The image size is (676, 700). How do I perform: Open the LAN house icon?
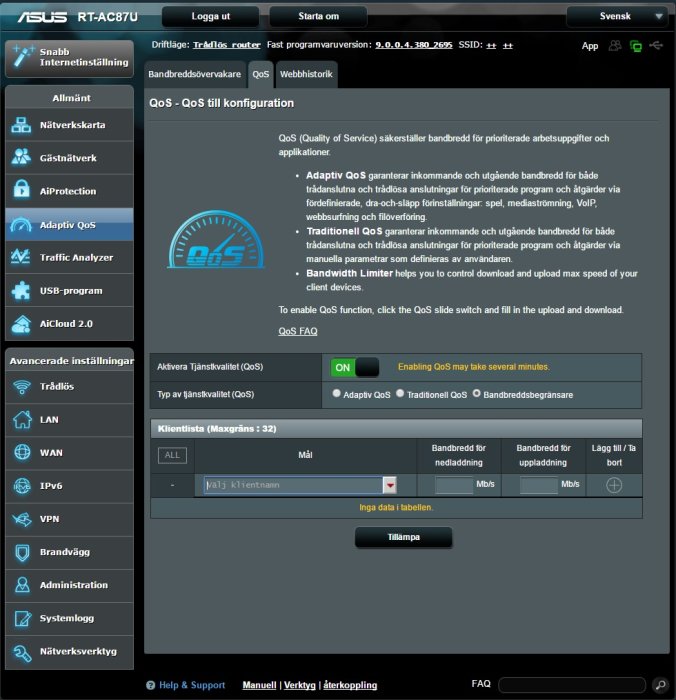pyautogui.click(x=22, y=420)
